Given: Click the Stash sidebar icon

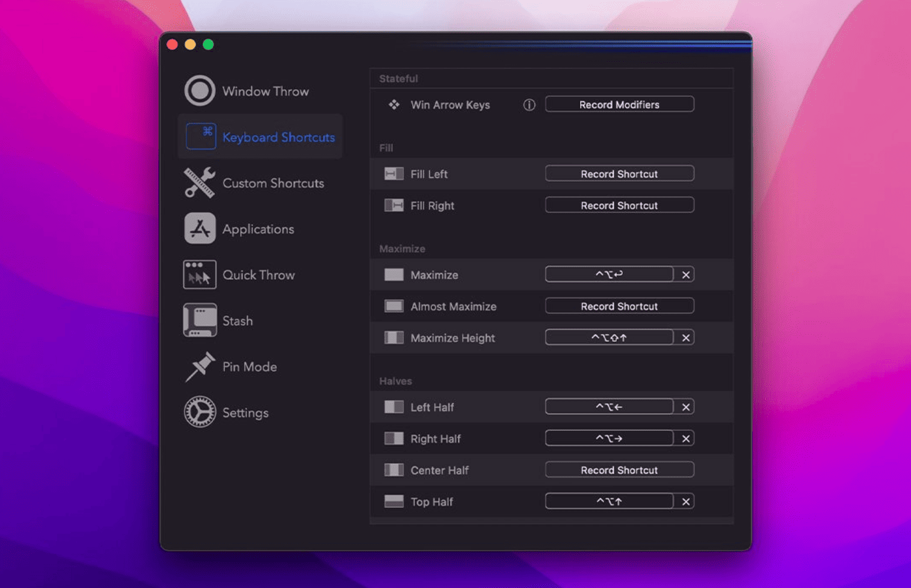Looking at the screenshot, I should pyautogui.click(x=200, y=320).
